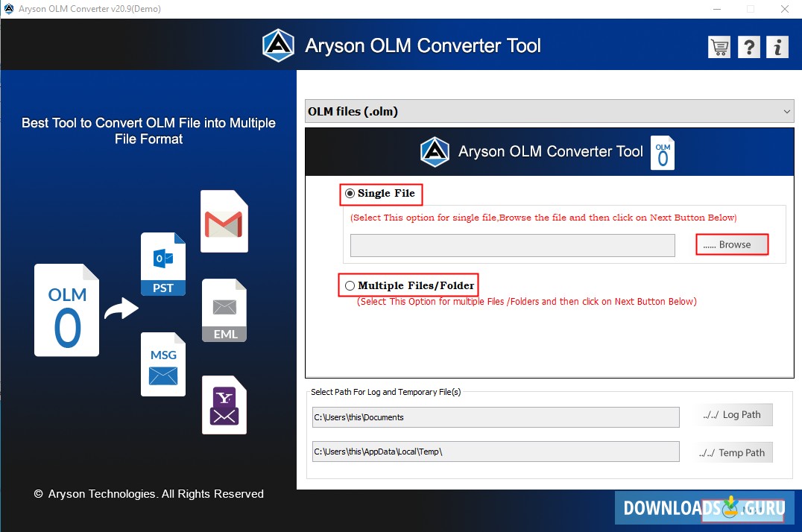Choose the Multiple Files/Folder option
The width and height of the screenshot is (802, 532).
(x=350, y=285)
